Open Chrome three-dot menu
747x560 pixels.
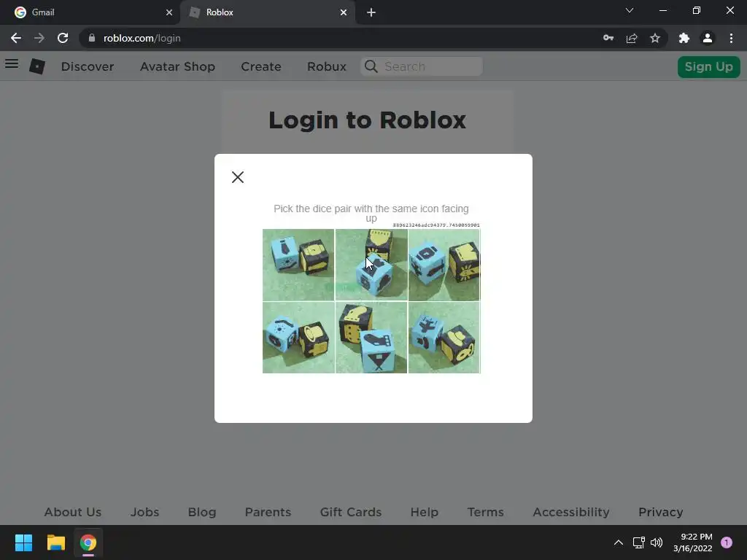pos(731,38)
